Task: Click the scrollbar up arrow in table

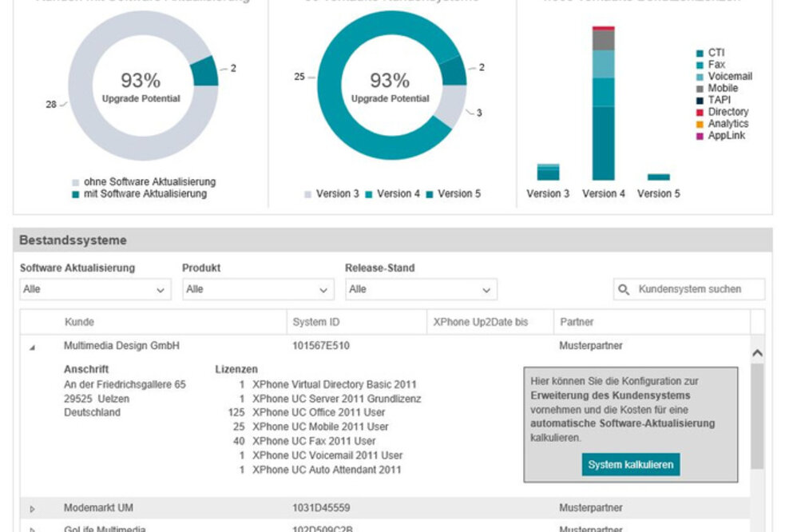Action: [757, 353]
